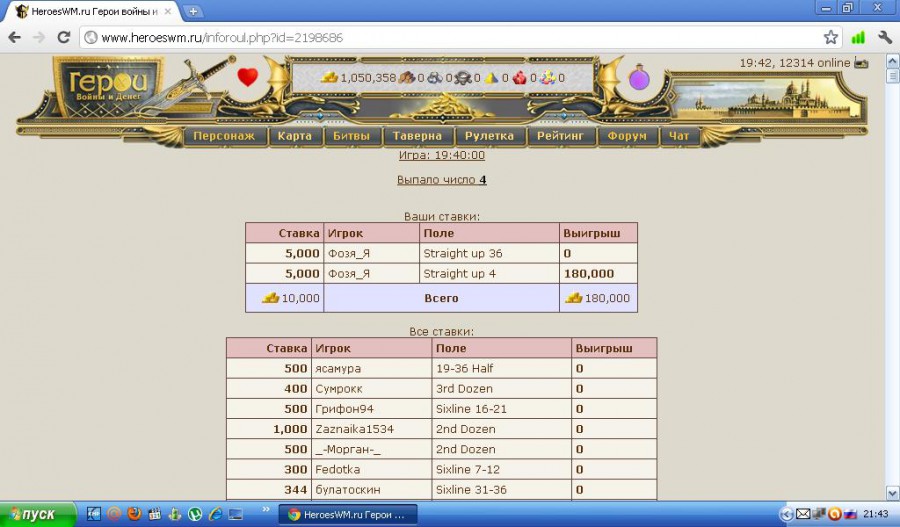Click the browser back arrow
Image resolution: width=900 pixels, height=527 pixels.
pyautogui.click(x=14, y=37)
